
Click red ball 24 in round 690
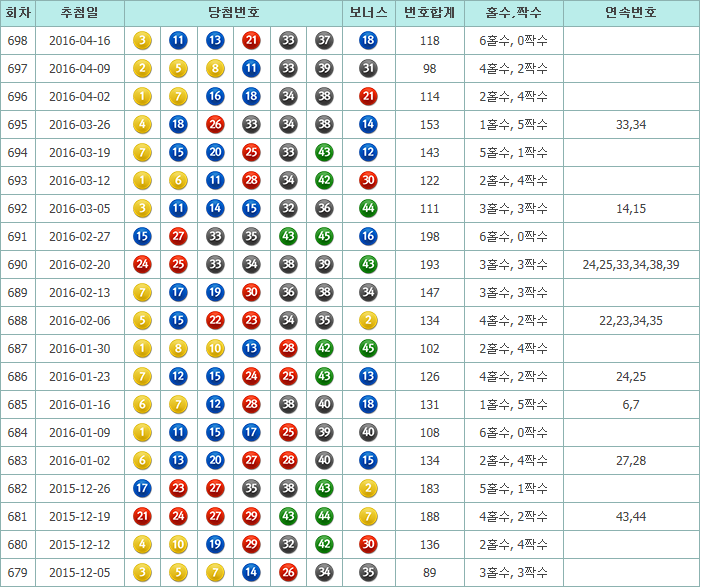click(x=142, y=265)
